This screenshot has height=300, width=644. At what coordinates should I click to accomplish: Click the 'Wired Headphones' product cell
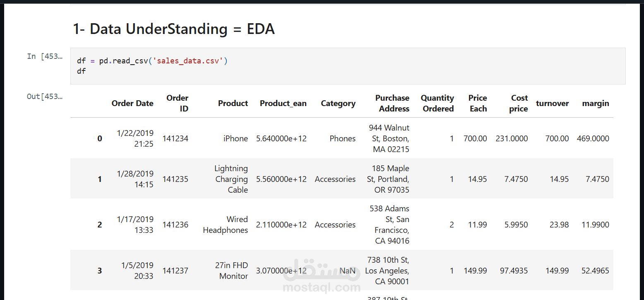[225, 225]
